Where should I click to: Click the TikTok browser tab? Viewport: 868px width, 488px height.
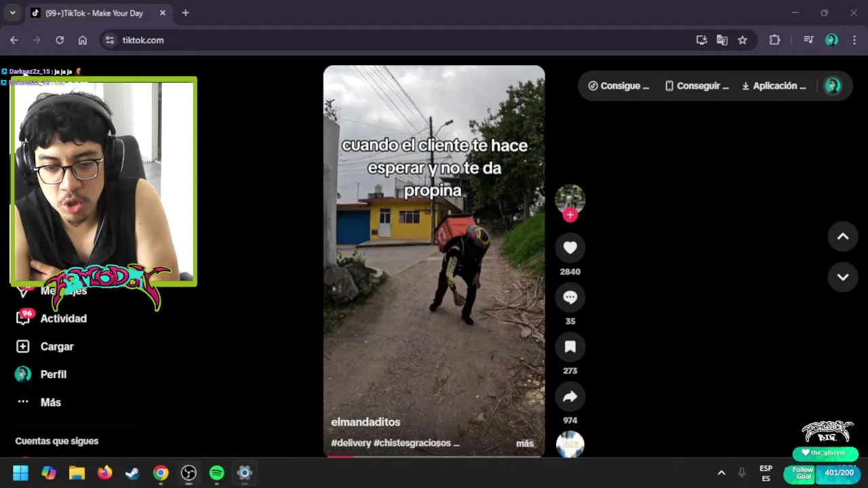point(98,13)
